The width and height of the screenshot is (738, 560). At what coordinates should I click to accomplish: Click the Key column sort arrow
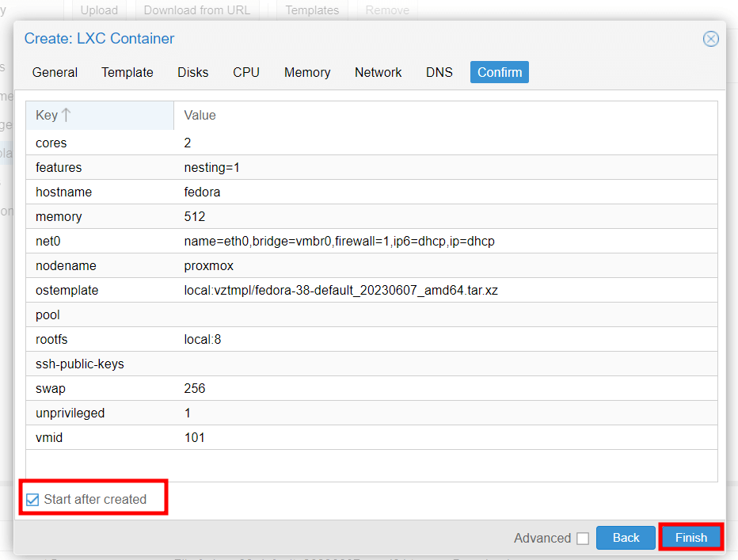coord(67,116)
